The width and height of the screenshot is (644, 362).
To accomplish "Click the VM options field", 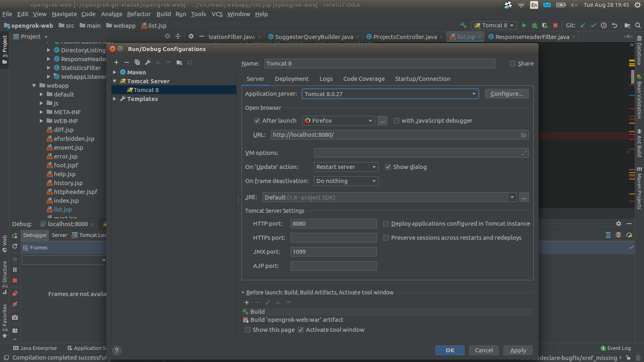I will [421, 153].
